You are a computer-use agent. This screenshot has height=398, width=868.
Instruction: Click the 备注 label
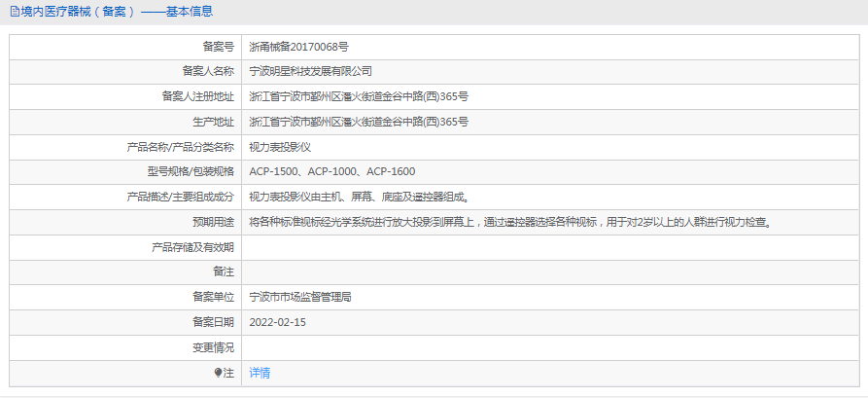point(224,272)
